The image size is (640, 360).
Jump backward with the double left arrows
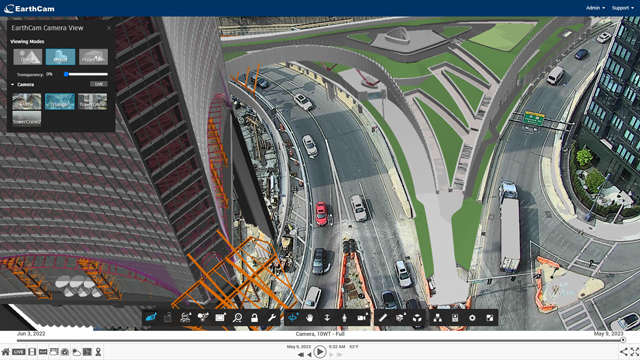point(301,355)
